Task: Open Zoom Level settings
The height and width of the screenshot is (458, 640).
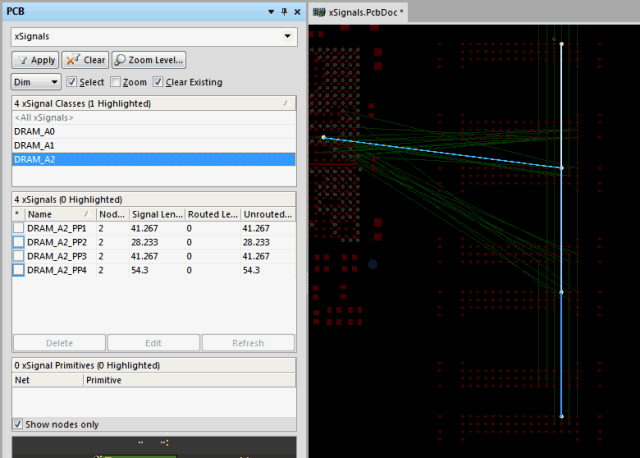Action: pos(149,60)
